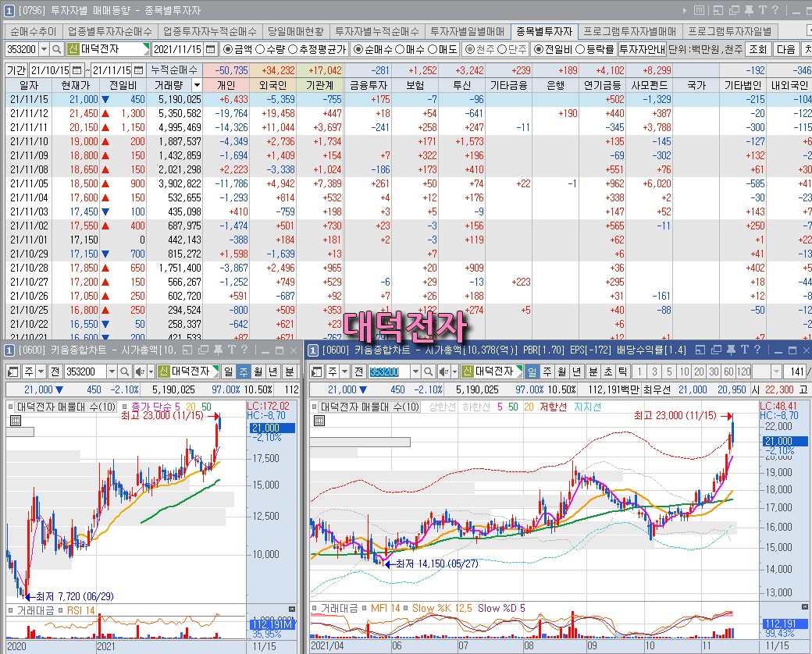This screenshot has height=654, width=812.
Task: Select the 매도 radio button
Action: (433, 49)
